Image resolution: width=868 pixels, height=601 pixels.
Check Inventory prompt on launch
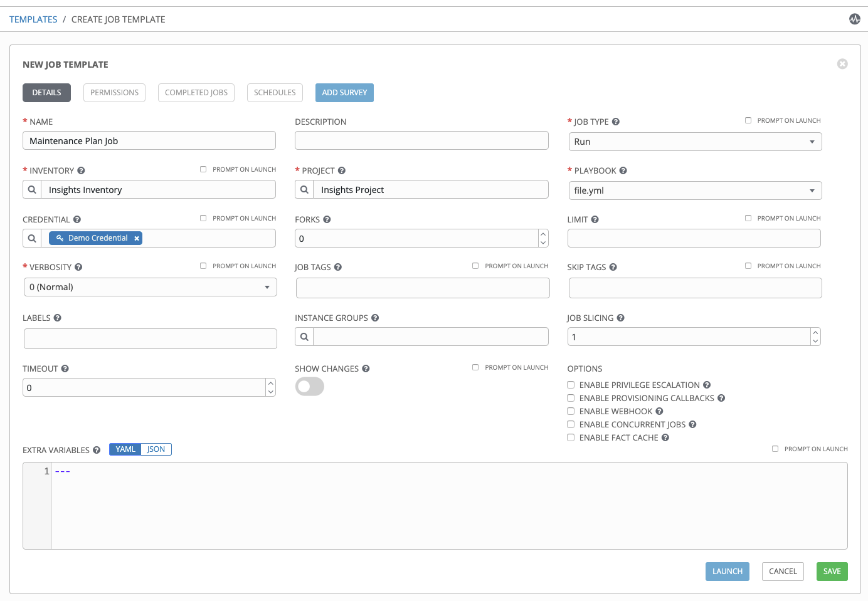pyautogui.click(x=203, y=169)
